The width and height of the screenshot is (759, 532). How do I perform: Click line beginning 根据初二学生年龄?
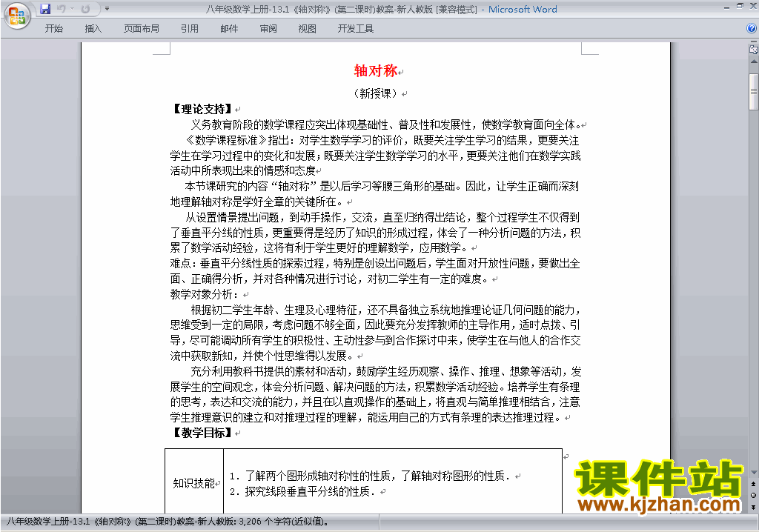tap(385, 310)
